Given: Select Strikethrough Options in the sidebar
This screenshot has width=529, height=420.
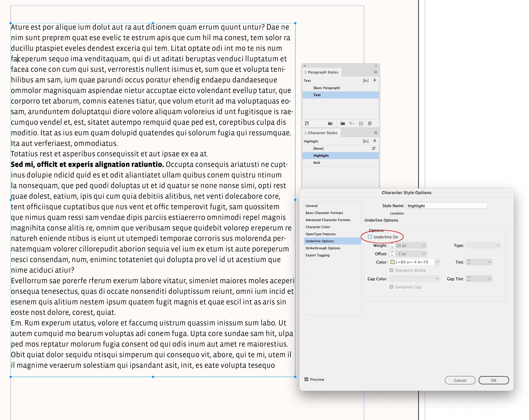Looking at the screenshot, I should pos(323,248).
